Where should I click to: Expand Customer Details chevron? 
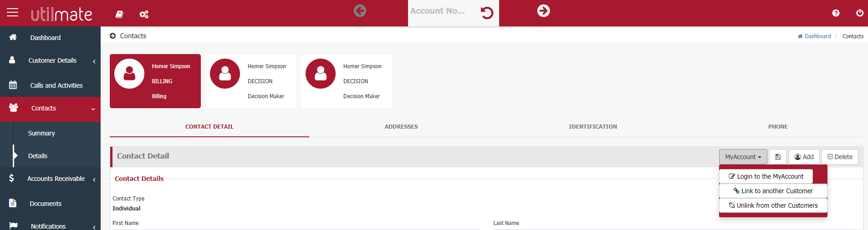tap(94, 61)
